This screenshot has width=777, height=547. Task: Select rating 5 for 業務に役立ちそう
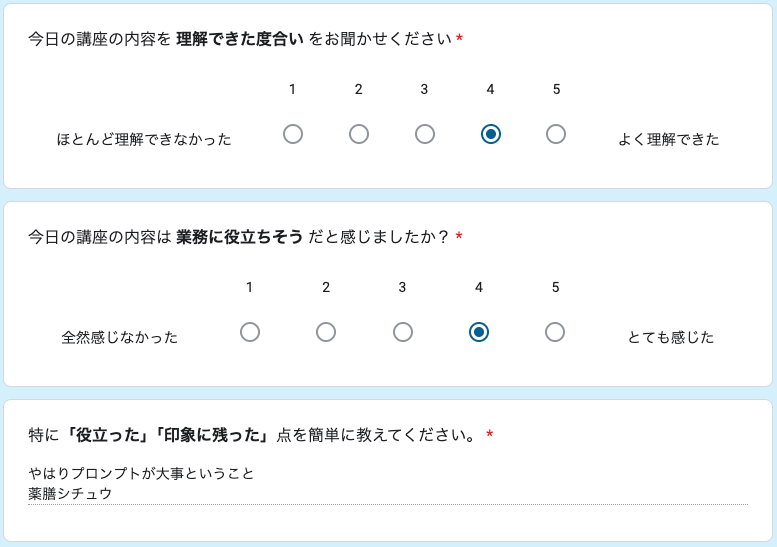pos(555,332)
